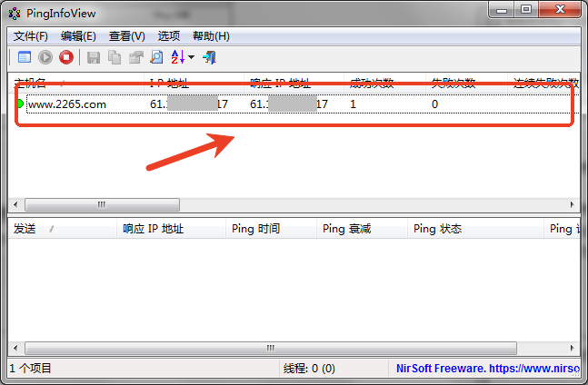Expand the sort dropdown arrow
Viewport: 588px width, 385px height.
[191, 57]
